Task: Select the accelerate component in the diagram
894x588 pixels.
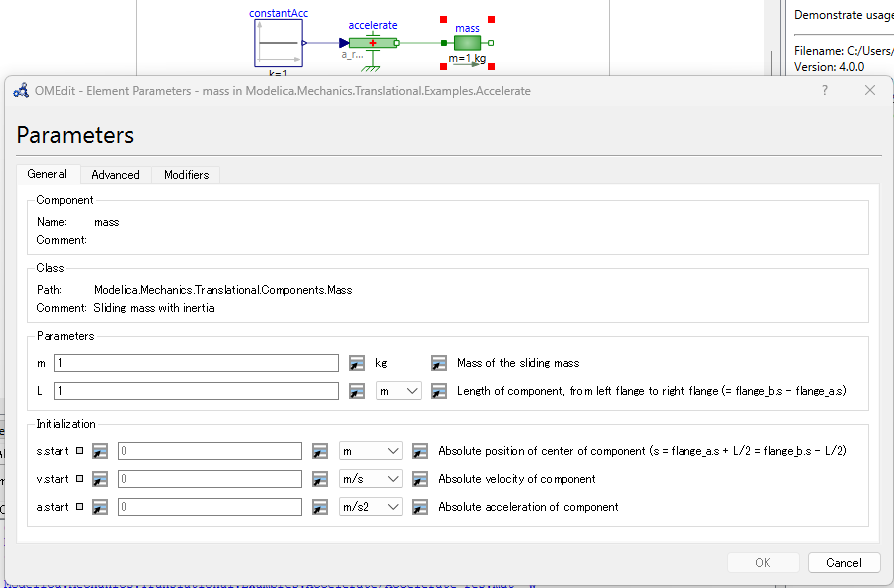Action: coord(373,43)
